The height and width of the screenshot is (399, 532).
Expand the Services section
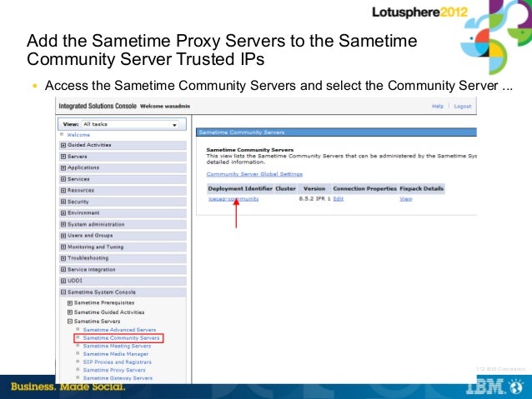63,179
